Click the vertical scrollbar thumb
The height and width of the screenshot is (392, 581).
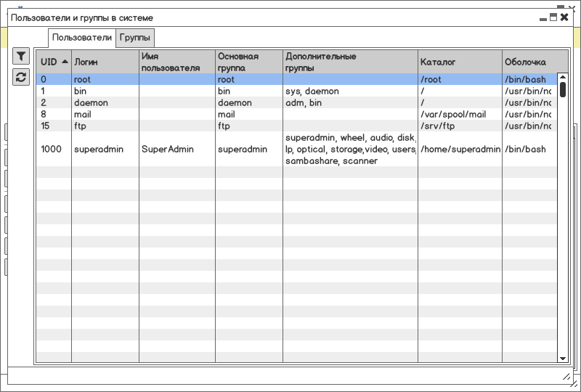pyautogui.click(x=562, y=90)
